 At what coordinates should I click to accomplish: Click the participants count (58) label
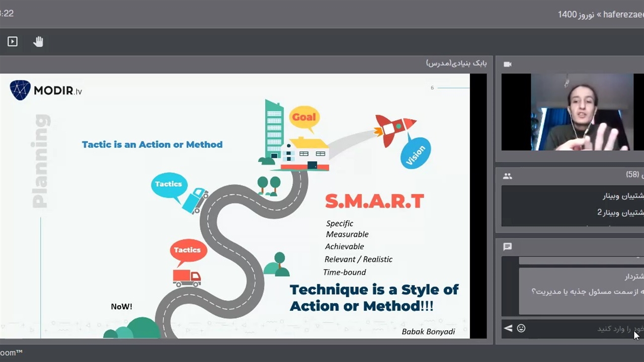(632, 175)
